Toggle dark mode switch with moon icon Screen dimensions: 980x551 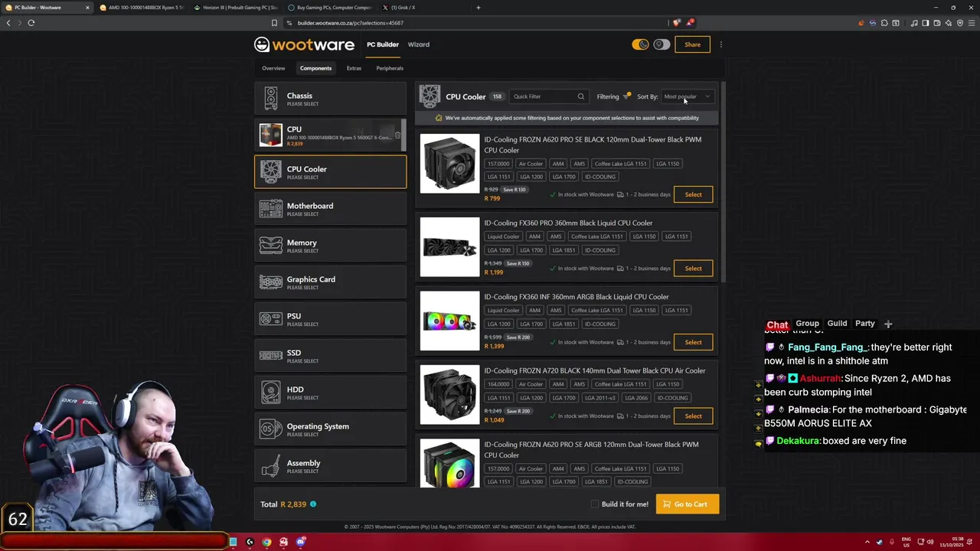pyautogui.click(x=640, y=44)
